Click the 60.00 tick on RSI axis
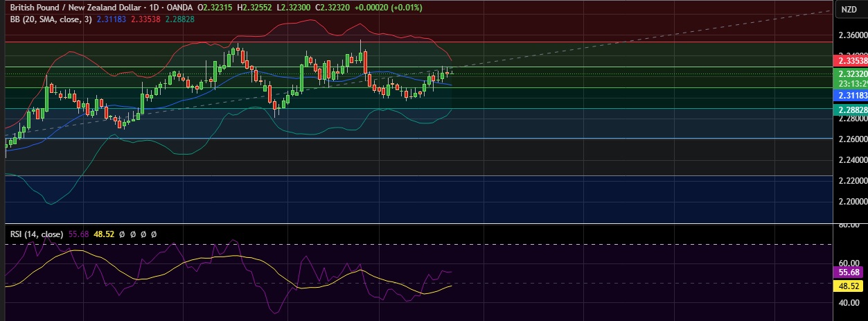The image size is (868, 321). tap(850, 263)
